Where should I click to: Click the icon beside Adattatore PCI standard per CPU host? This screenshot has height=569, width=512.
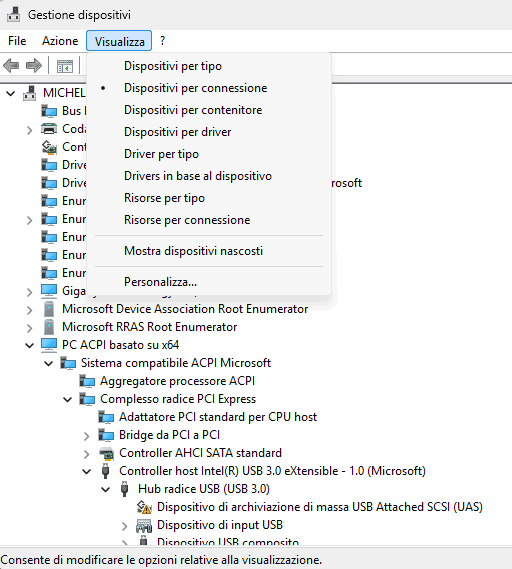pyautogui.click(x=106, y=417)
